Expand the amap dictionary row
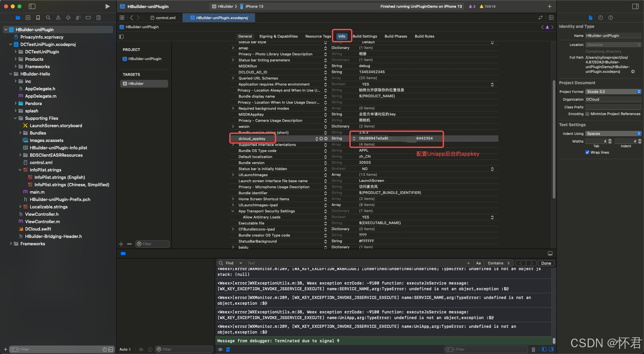The image size is (644, 354). (233, 48)
